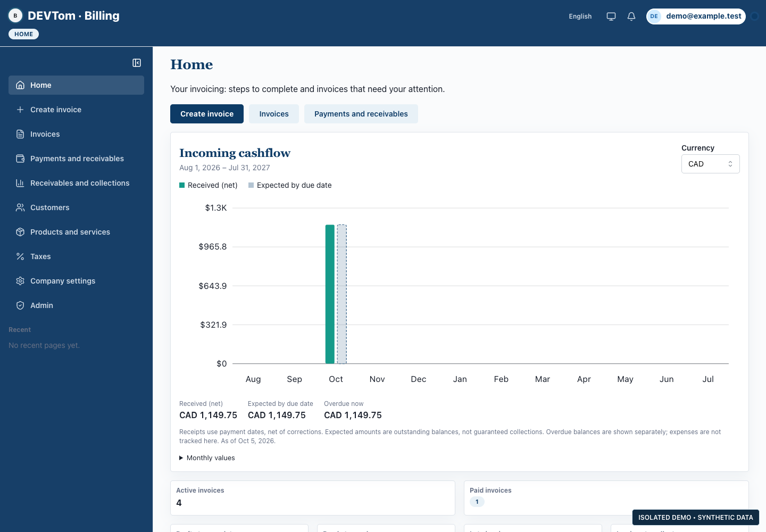Click the people icon beside Customers
This screenshot has height=532, width=766.
click(20, 207)
